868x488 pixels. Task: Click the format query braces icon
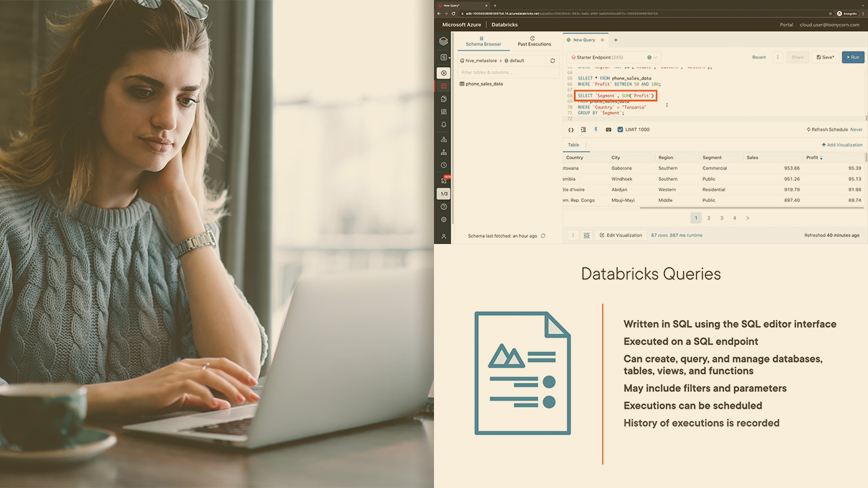tap(570, 129)
